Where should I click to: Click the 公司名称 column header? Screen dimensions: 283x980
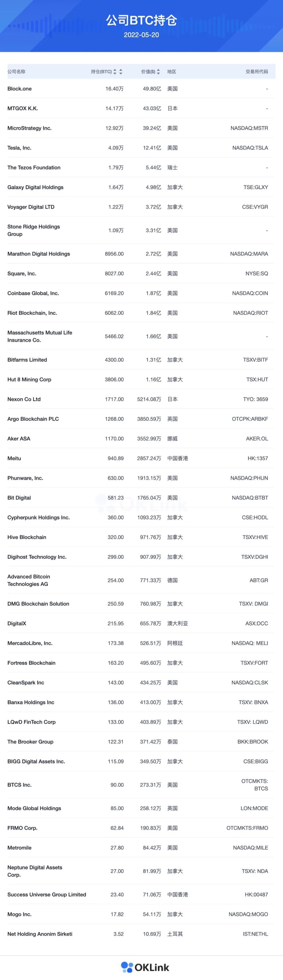tap(17, 71)
